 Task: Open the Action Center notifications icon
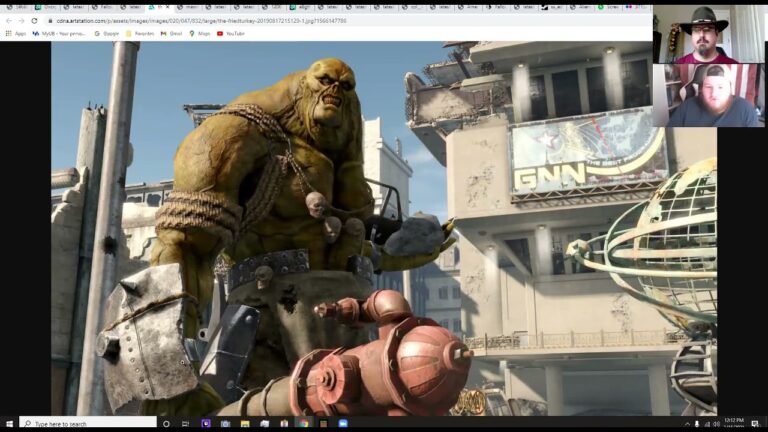pos(755,424)
